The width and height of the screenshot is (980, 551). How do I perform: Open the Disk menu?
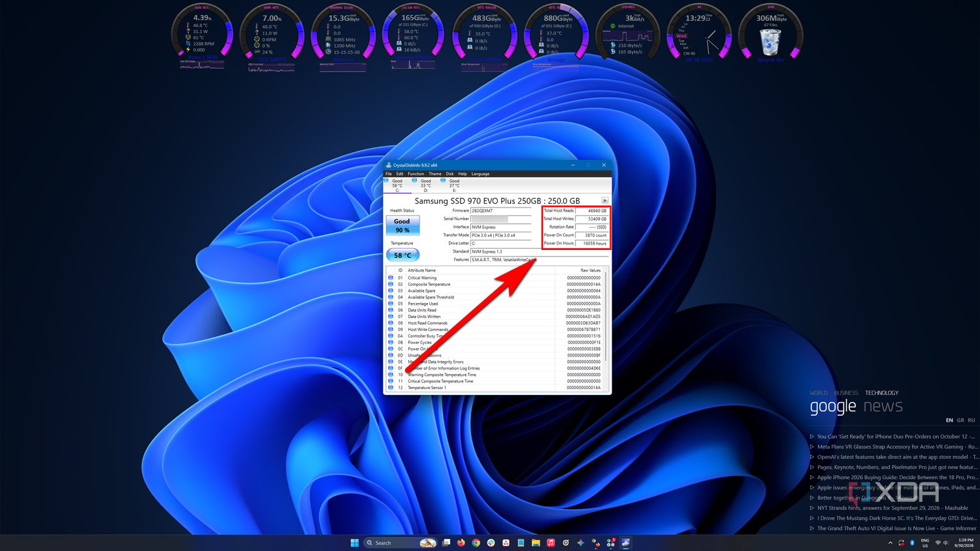pyautogui.click(x=449, y=174)
